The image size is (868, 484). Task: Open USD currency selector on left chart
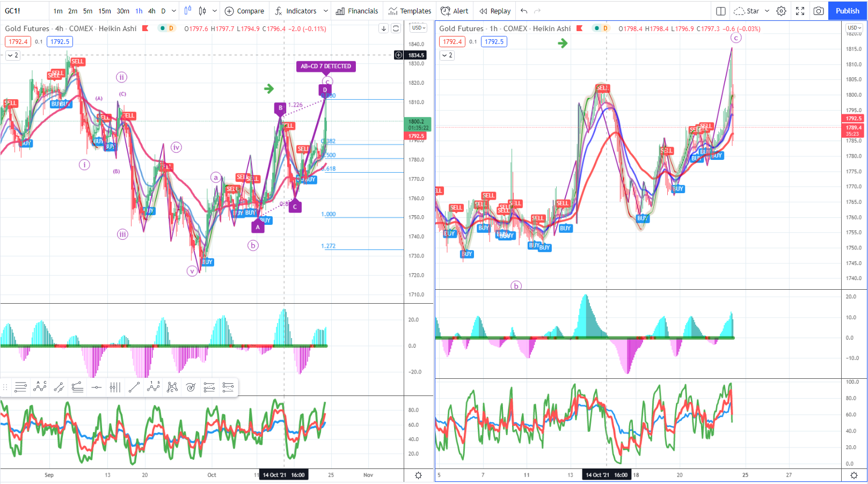419,28
